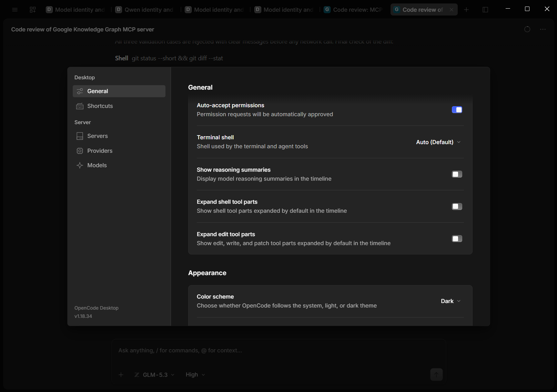557x392 pixels.
Task: Click the Shortcuts keyboard icon in sidebar
Action: [80, 106]
